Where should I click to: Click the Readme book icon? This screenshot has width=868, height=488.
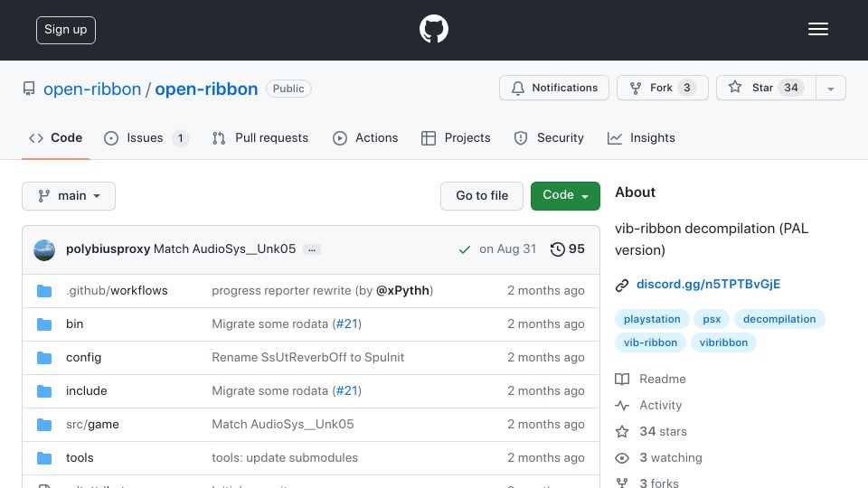(x=622, y=379)
